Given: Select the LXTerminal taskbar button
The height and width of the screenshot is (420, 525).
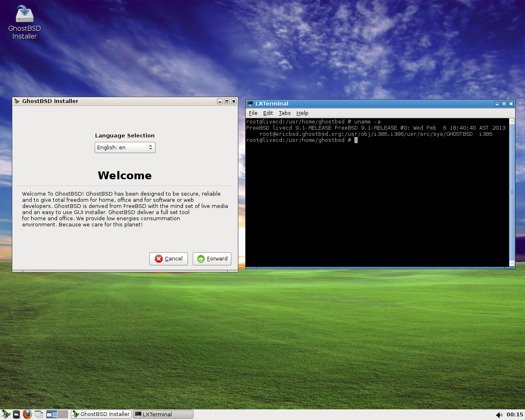Looking at the screenshot, I should coord(163,414).
